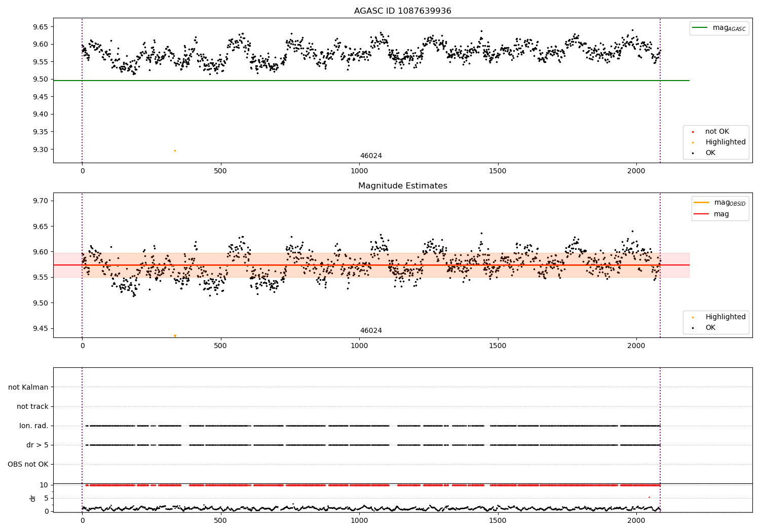
Task: Click the "9.65" tick on Magnitude Estimates plot
Action: 40,226
